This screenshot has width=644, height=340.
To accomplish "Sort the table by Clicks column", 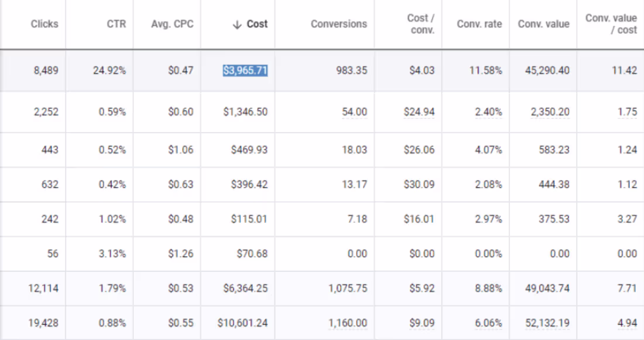I will 44,24.
